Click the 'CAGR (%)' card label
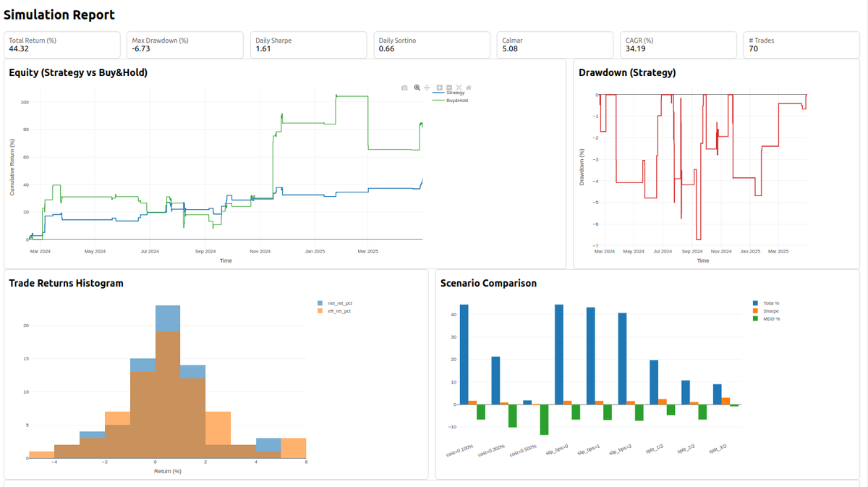The image size is (868, 487). (x=639, y=41)
